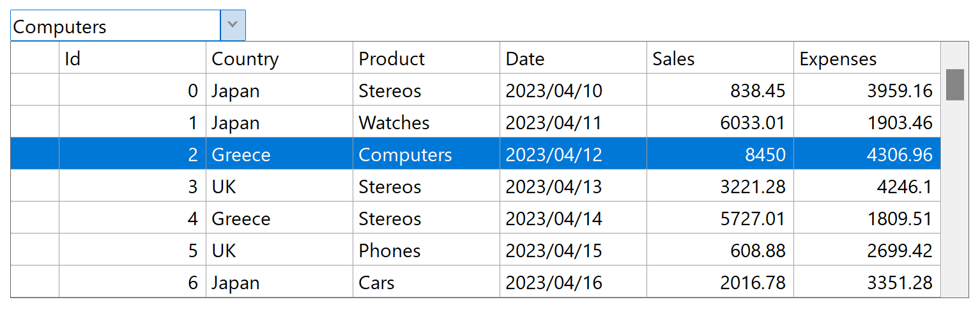The width and height of the screenshot is (980, 309).
Task: Select row header for Id 0
Action: point(35,90)
